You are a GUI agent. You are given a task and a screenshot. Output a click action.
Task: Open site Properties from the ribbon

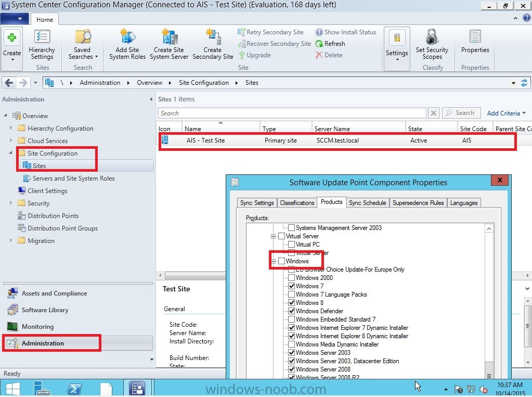click(x=475, y=42)
